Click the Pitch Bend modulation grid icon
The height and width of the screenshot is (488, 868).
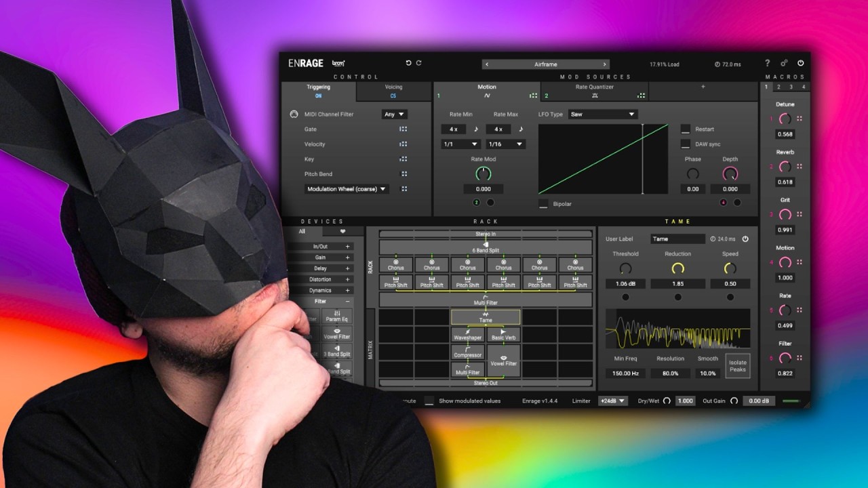404,174
